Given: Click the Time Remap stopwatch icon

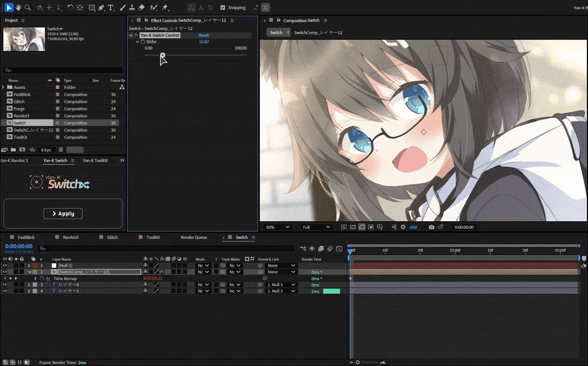Looking at the screenshot, I should pyautogui.click(x=42, y=278).
